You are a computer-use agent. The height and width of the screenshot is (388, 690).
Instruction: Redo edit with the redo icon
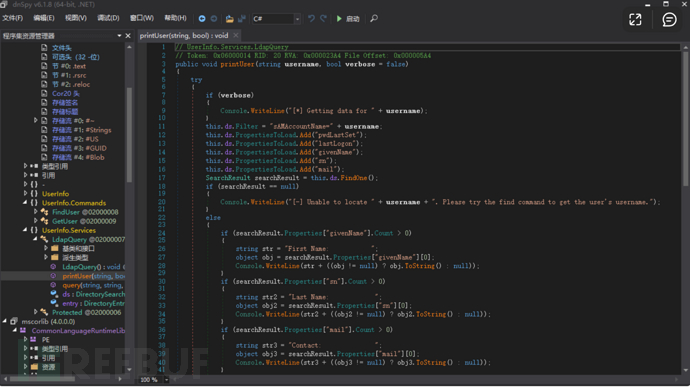point(323,18)
